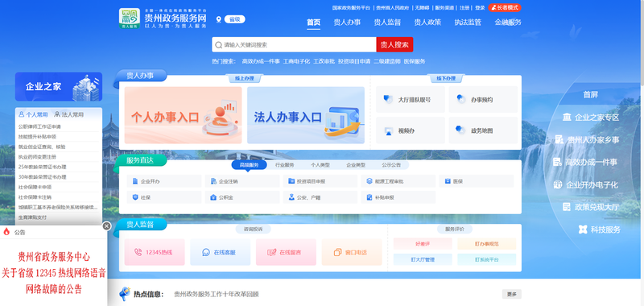Open 生育津贴支付 in list
644x306 pixels.
pos(32,217)
